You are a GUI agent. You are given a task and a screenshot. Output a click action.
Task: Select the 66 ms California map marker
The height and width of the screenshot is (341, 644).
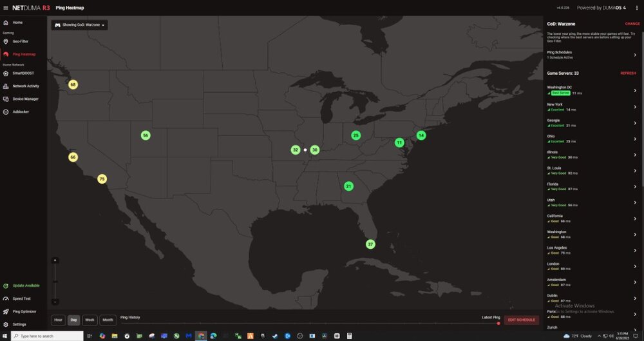[73, 157]
